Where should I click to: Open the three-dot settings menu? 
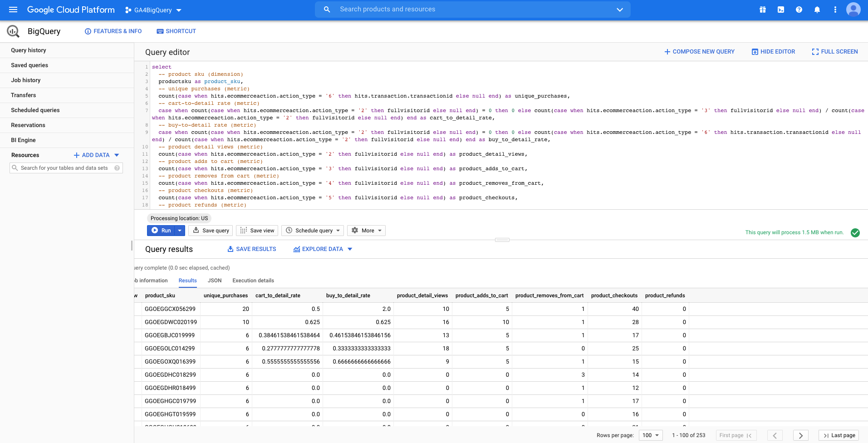[835, 10]
